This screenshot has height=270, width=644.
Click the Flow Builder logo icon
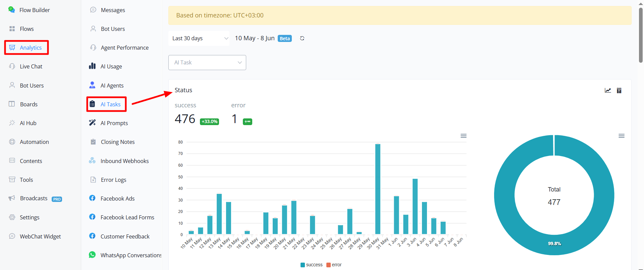11,10
